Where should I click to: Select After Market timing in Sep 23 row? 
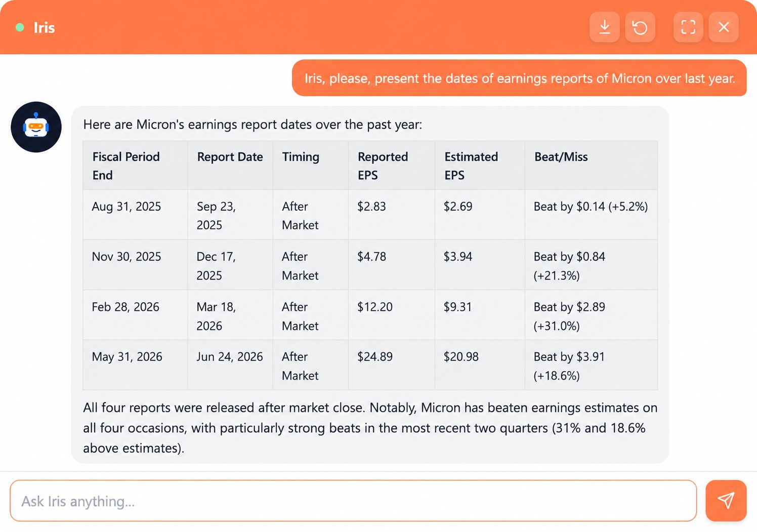coord(311,215)
